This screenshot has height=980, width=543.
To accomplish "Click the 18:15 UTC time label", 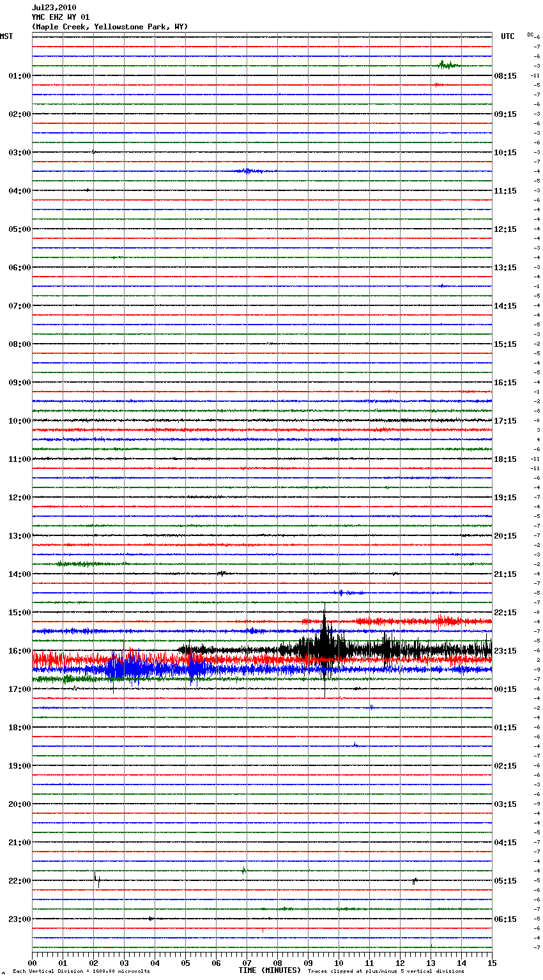I will tap(505, 459).
